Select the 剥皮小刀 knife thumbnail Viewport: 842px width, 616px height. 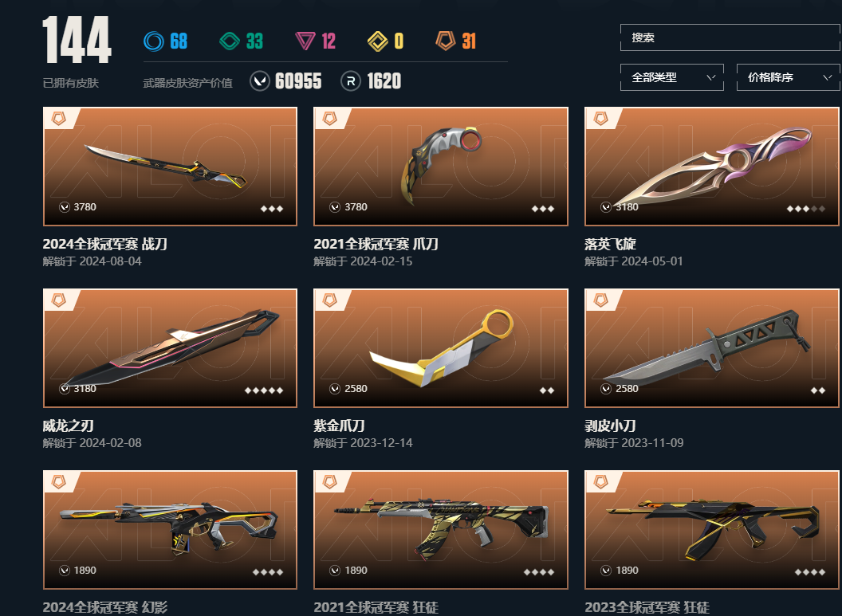[711, 348]
